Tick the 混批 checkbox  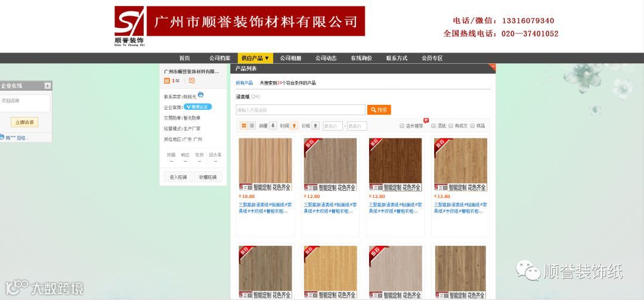(x=434, y=126)
